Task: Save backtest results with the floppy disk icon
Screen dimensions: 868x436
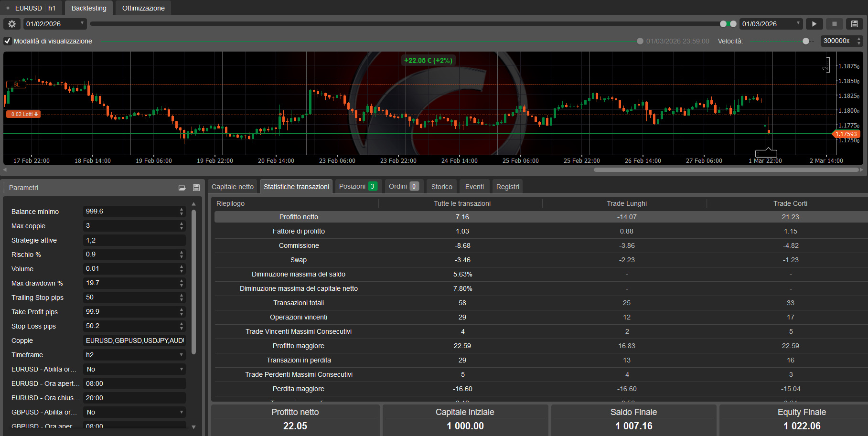Action: 855,23
